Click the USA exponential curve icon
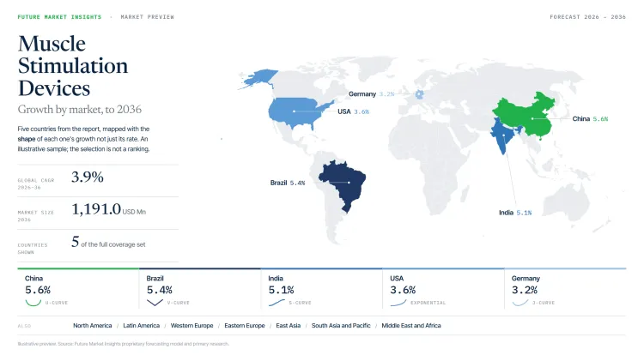 398,303
